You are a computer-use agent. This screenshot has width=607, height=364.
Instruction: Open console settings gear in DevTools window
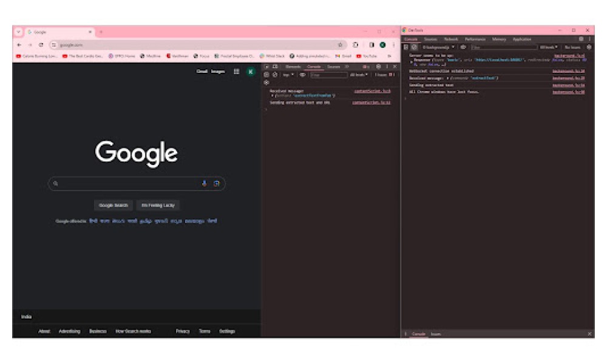point(589,47)
